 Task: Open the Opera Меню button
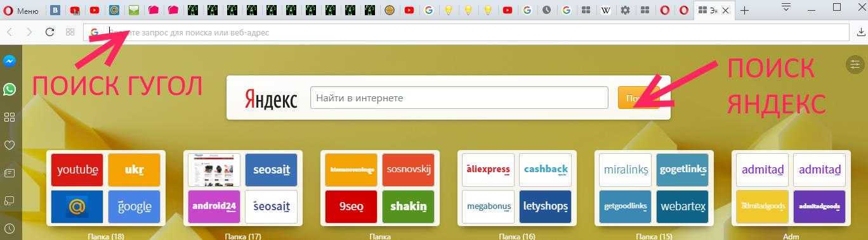[22, 10]
